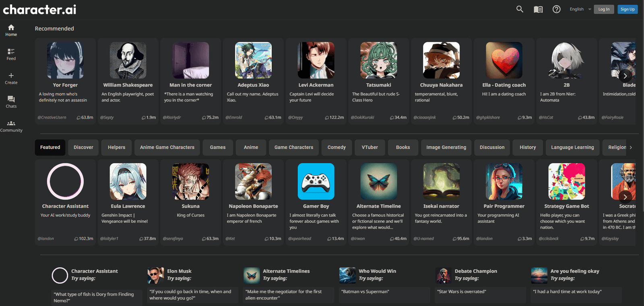Open Feed from sidebar
The width and height of the screenshot is (644, 306).
(x=11, y=54)
